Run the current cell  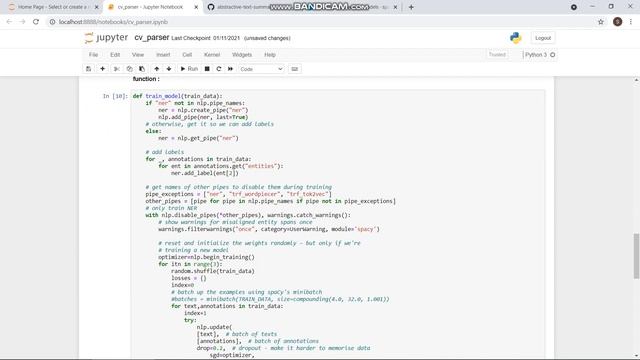click(x=189, y=69)
